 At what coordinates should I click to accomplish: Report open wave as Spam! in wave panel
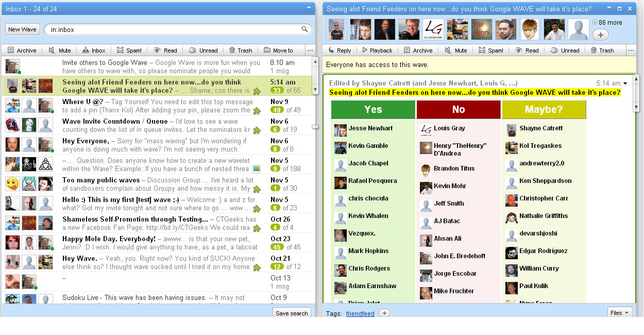click(x=490, y=51)
